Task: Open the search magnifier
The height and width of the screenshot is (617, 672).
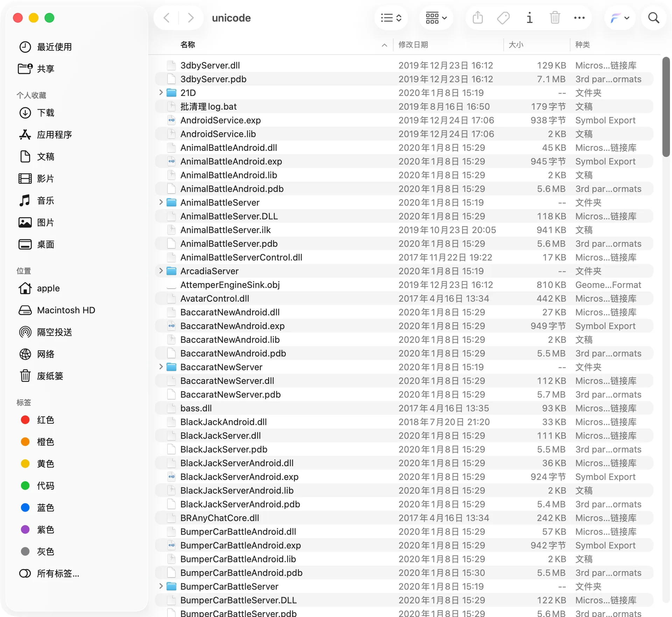Action: click(653, 18)
